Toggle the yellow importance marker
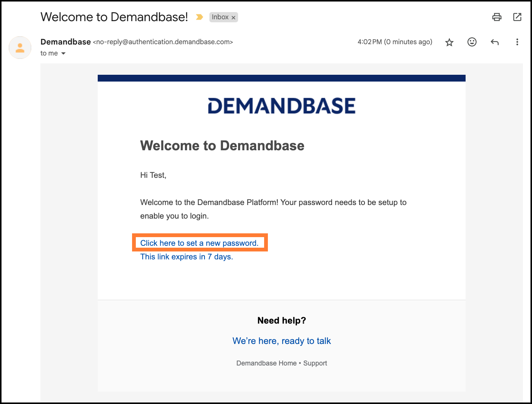The width and height of the screenshot is (532, 404). (200, 17)
